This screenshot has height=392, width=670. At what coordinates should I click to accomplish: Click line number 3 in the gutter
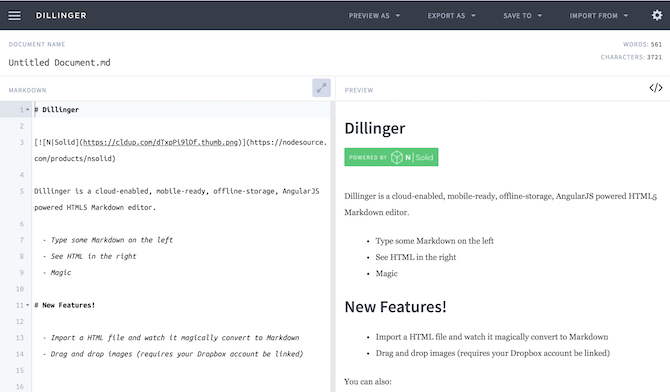(x=21, y=142)
